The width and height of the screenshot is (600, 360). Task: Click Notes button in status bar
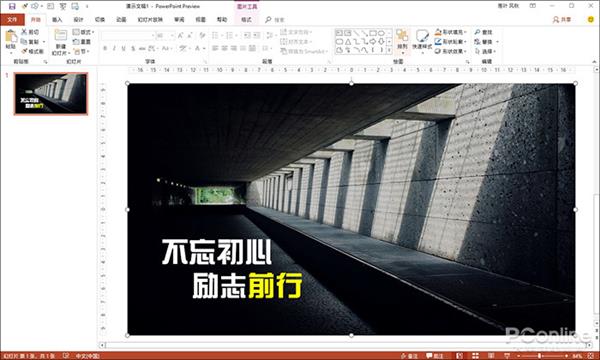pyautogui.click(x=410, y=356)
